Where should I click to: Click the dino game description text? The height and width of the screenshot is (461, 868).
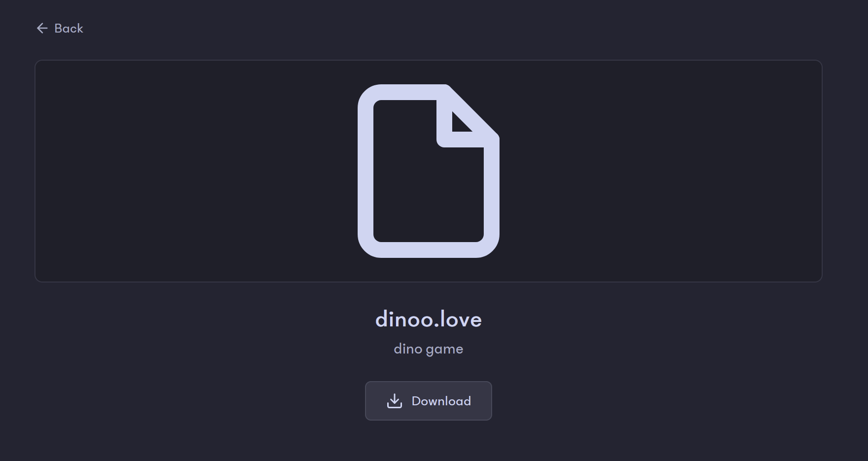(429, 349)
